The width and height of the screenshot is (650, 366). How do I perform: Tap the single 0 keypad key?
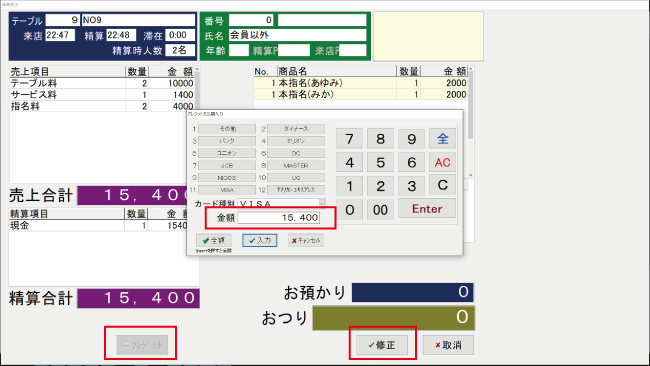349,210
